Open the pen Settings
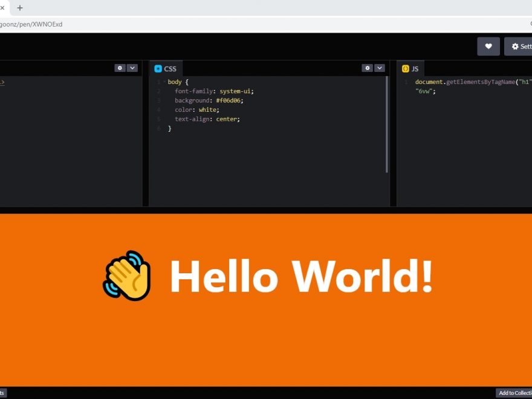The height and width of the screenshot is (399, 532). pos(519,47)
